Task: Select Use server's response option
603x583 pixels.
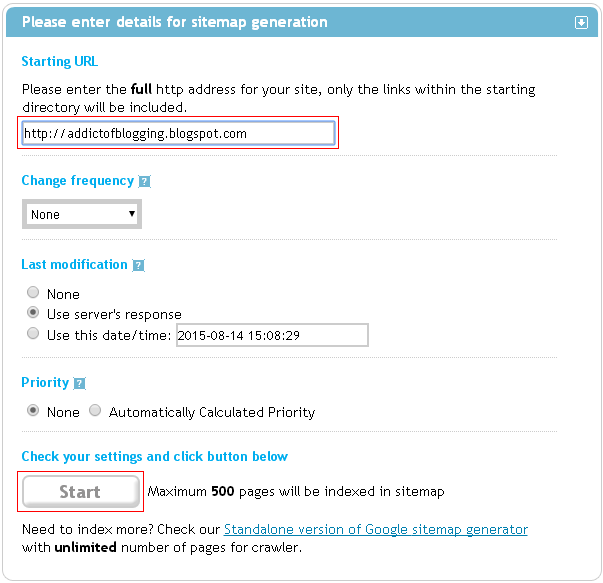Action: point(34,313)
